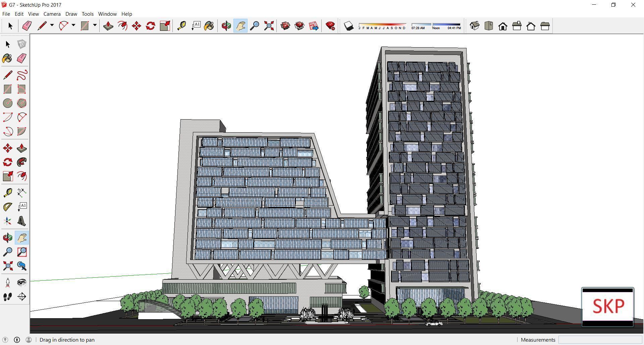Expand the Arc tool dropdown arrow
This screenshot has height=345, width=644.
[73, 25]
